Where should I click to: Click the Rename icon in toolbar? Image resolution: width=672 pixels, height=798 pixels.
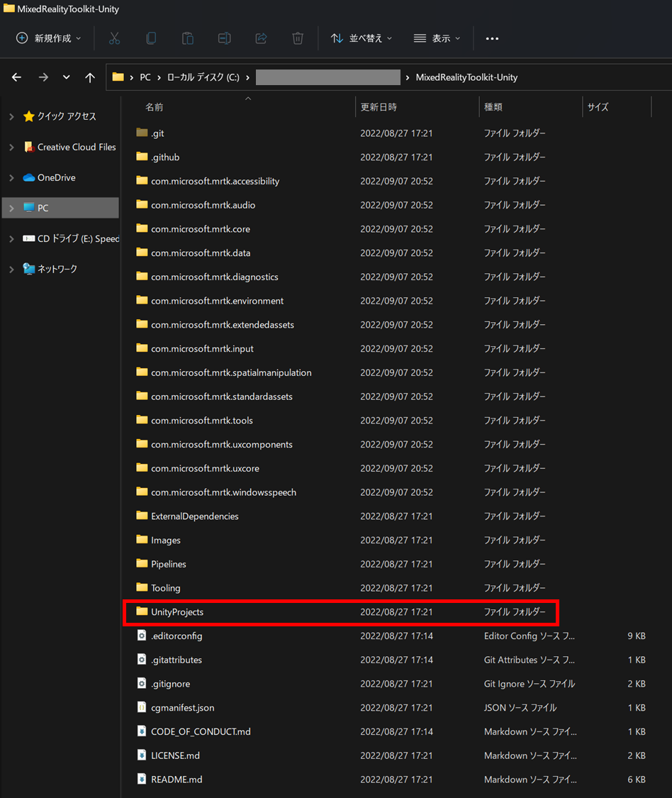224,38
